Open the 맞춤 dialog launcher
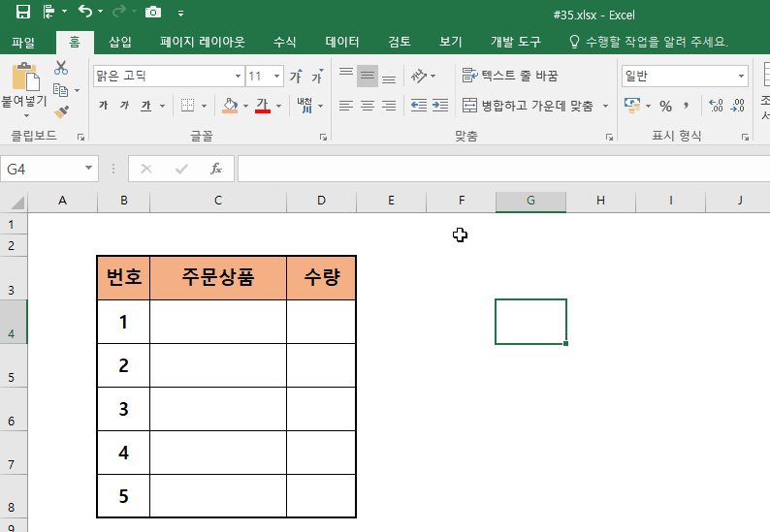 point(609,138)
